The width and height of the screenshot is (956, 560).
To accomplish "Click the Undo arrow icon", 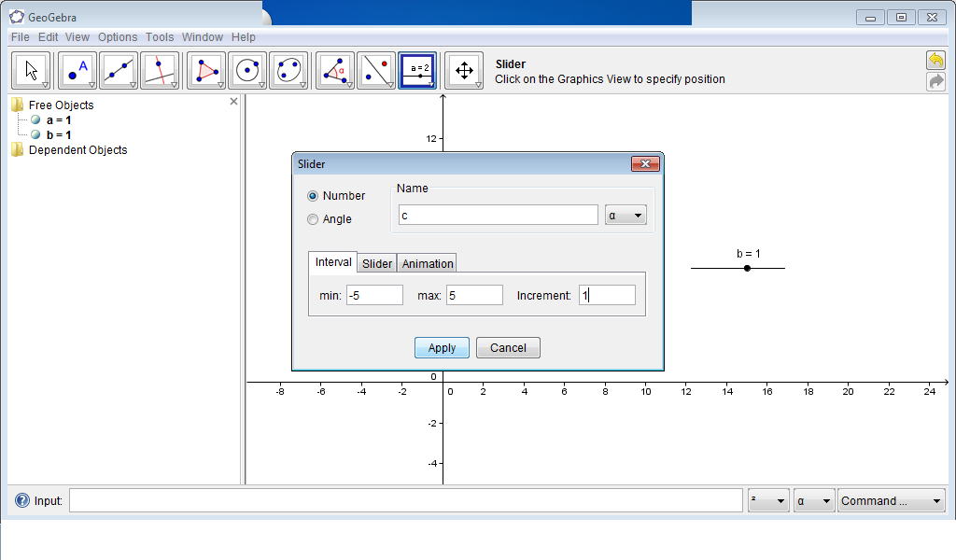I will 935,61.
